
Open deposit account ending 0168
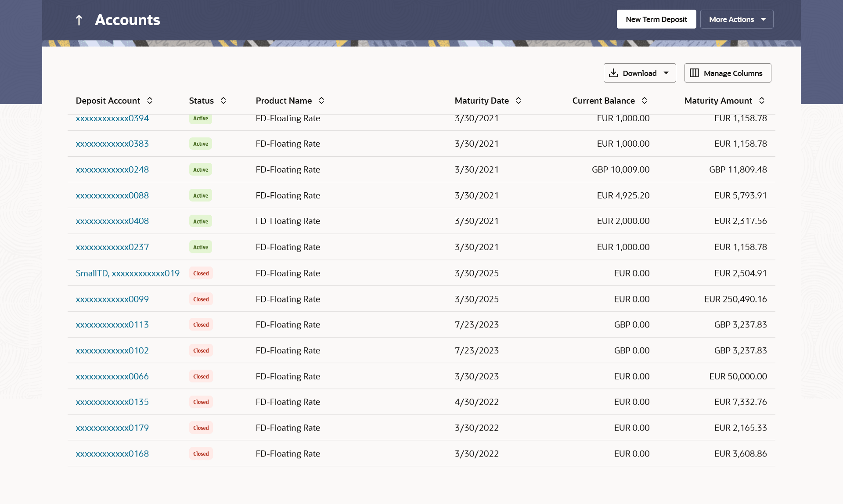[112, 454]
